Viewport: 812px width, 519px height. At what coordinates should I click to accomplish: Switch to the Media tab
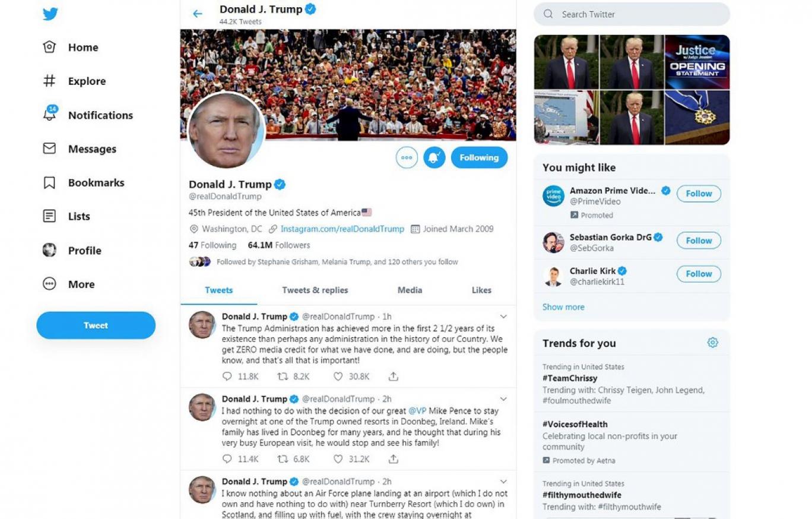(410, 290)
